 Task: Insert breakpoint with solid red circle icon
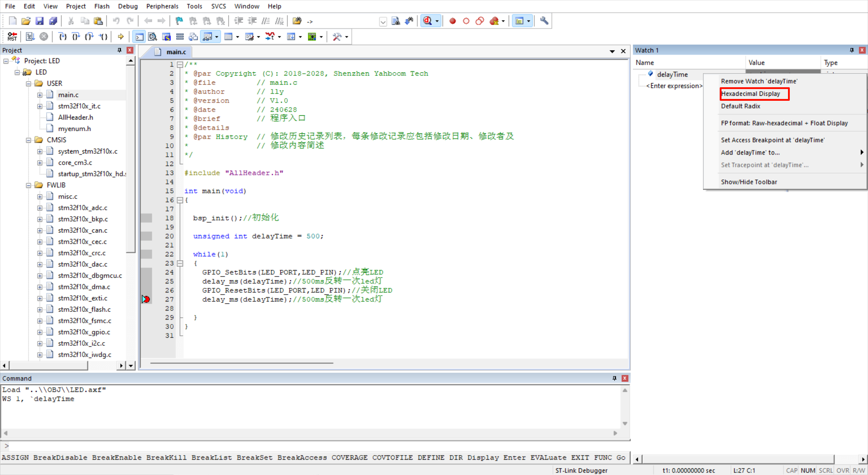tap(453, 21)
